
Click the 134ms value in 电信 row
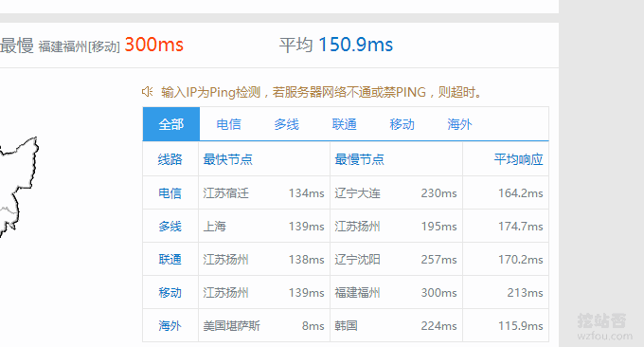[307, 192]
